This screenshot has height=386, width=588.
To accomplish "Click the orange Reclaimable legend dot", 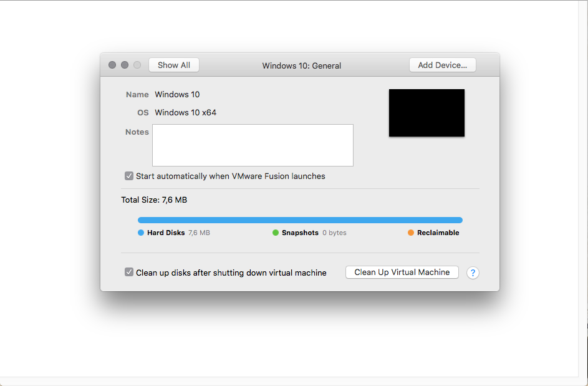I will point(411,233).
